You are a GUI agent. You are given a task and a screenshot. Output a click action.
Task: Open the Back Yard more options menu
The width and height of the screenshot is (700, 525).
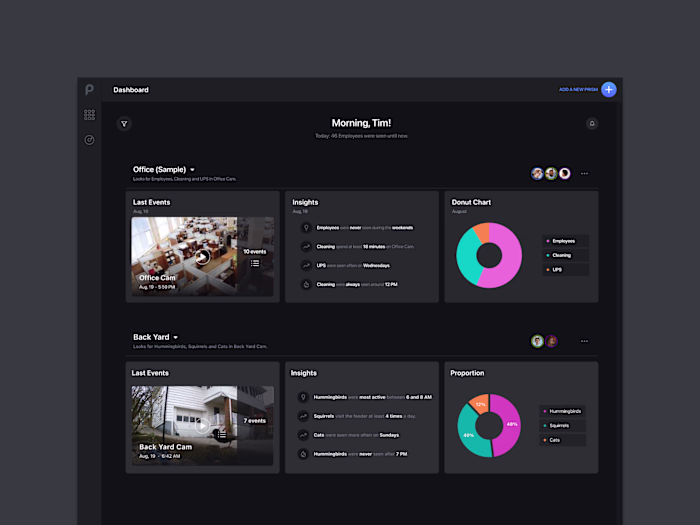584,341
